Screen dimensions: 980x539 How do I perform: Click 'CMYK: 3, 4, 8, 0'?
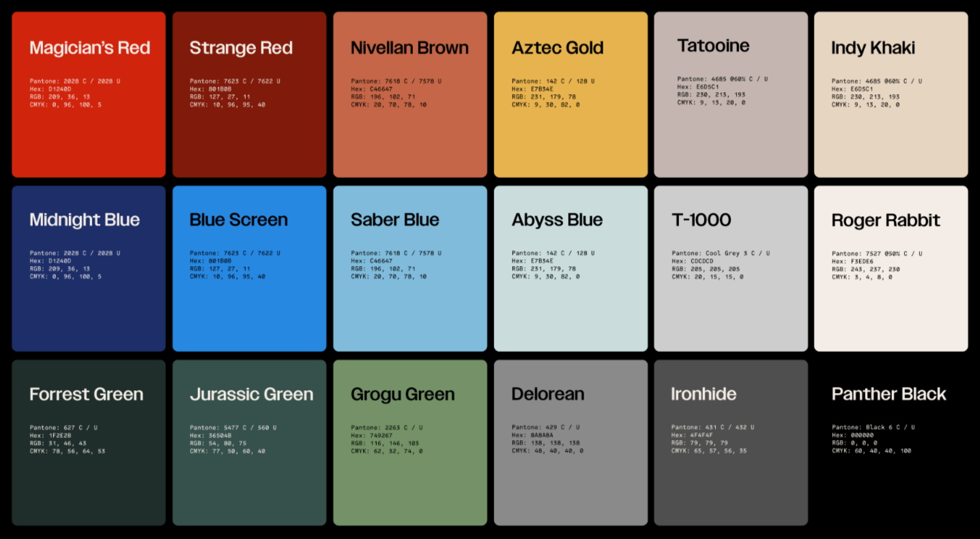coord(862,277)
